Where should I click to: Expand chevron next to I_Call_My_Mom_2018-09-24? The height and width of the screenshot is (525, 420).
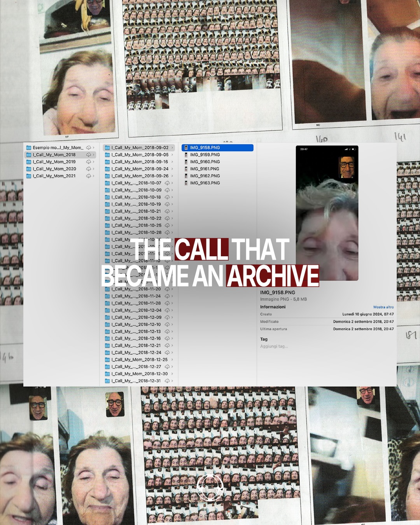[x=172, y=169]
